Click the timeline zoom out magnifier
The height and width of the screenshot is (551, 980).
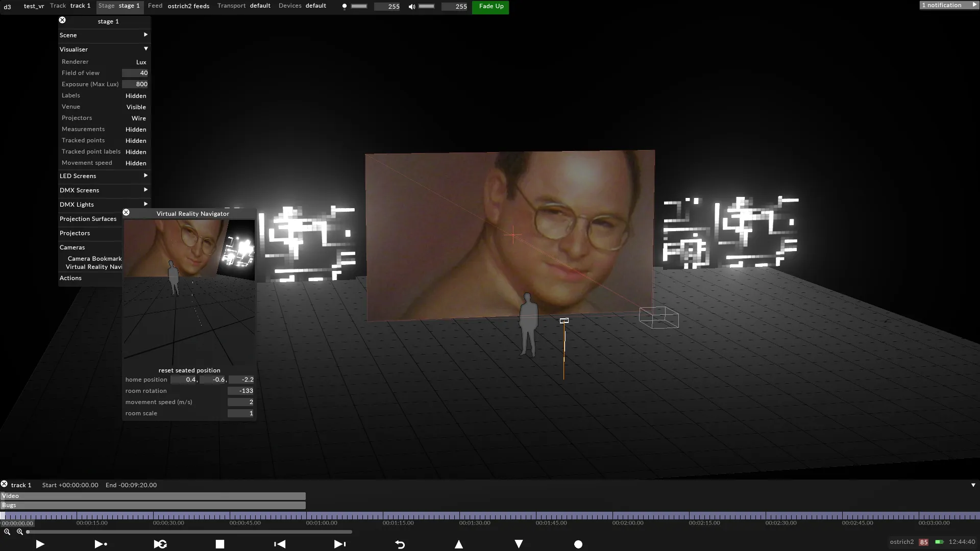click(7, 532)
